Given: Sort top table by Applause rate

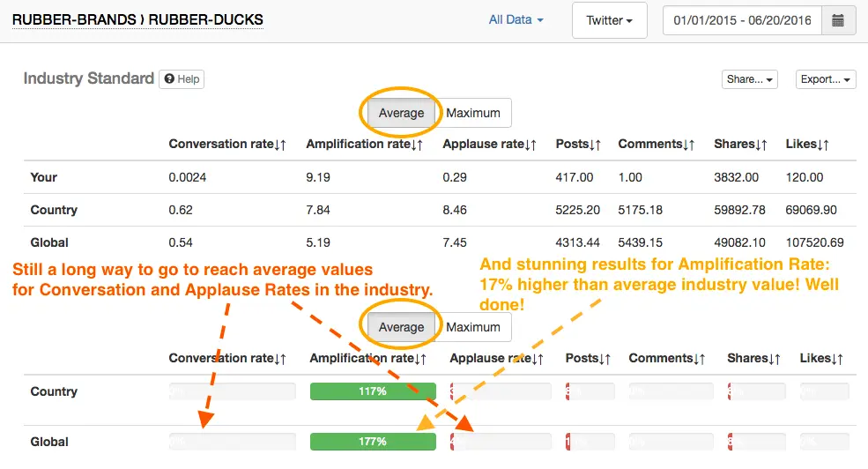Looking at the screenshot, I should pos(531,145).
